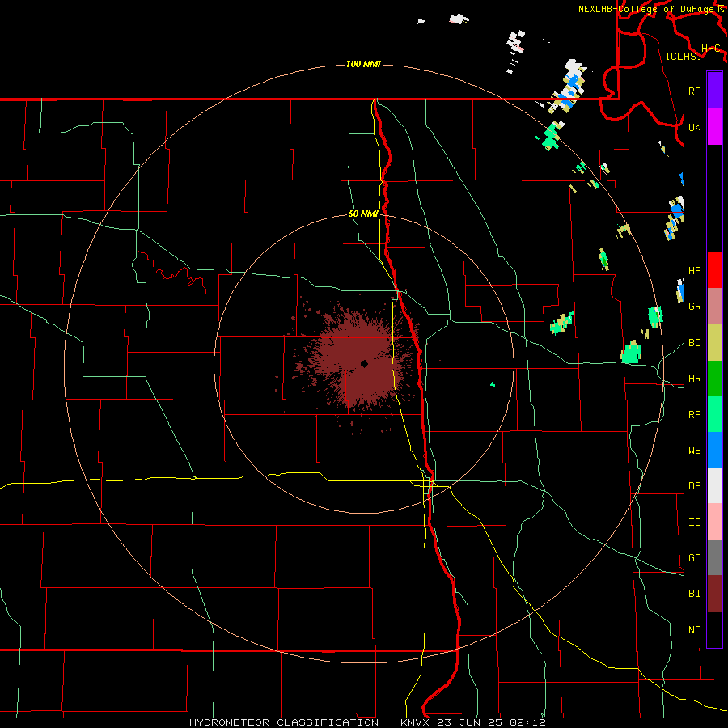Screen dimensions: 728x728
Task: Click the BI legend label
Action: tap(694, 594)
